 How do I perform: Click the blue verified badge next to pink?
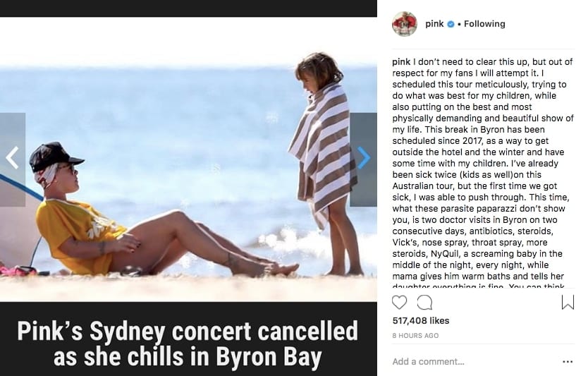pyautogui.click(x=451, y=24)
